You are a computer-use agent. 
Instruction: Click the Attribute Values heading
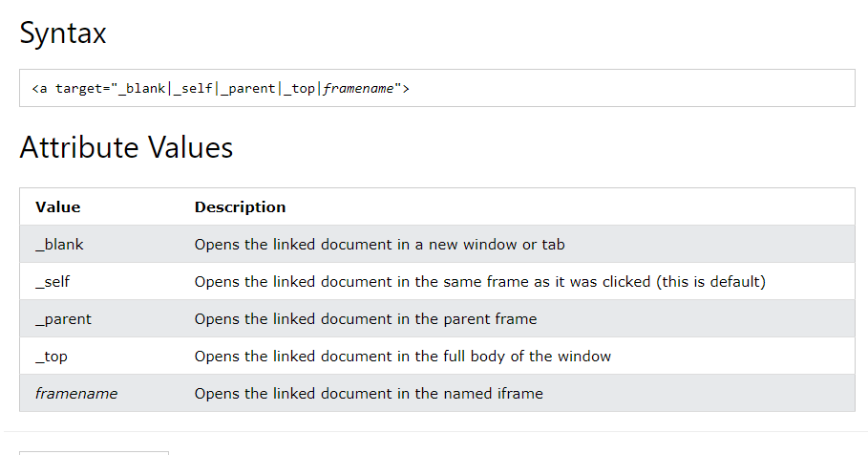pos(126,148)
